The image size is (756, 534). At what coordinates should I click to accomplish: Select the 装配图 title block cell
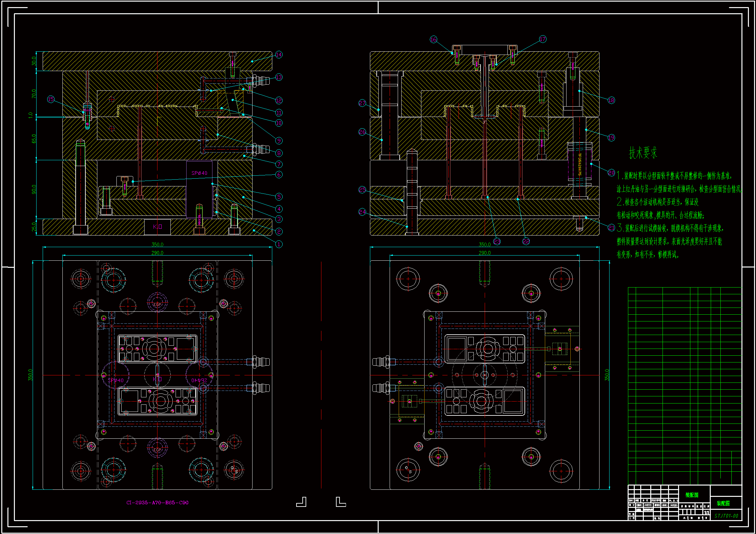point(692,495)
